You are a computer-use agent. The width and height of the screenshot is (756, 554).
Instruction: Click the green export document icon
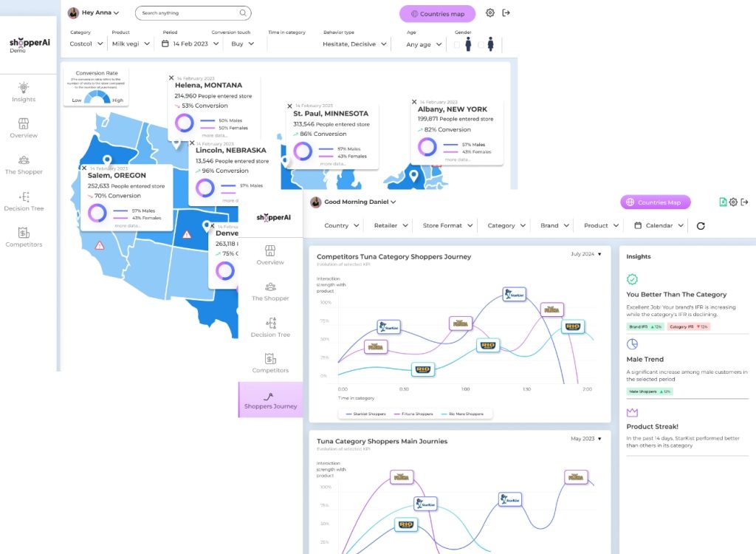click(723, 202)
